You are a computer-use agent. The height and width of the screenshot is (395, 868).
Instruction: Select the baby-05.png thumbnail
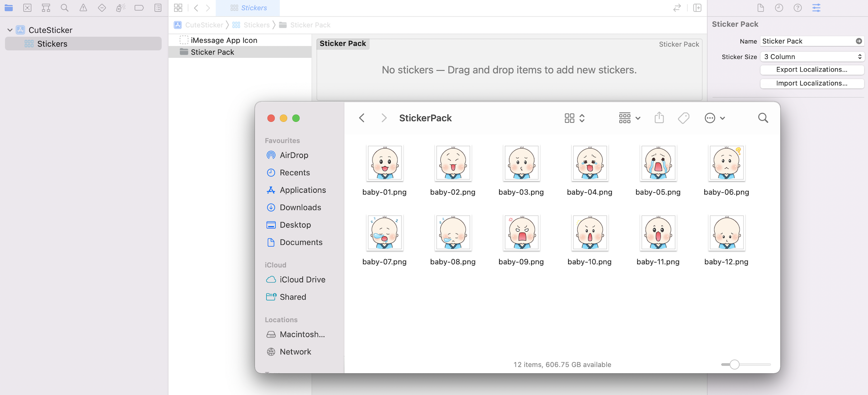(x=658, y=163)
